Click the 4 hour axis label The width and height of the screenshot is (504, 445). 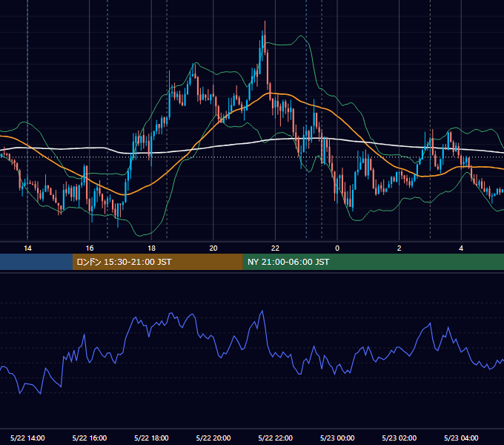point(461,248)
